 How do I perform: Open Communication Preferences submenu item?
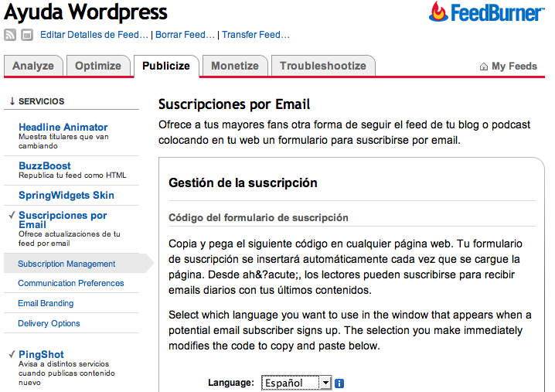[71, 284]
